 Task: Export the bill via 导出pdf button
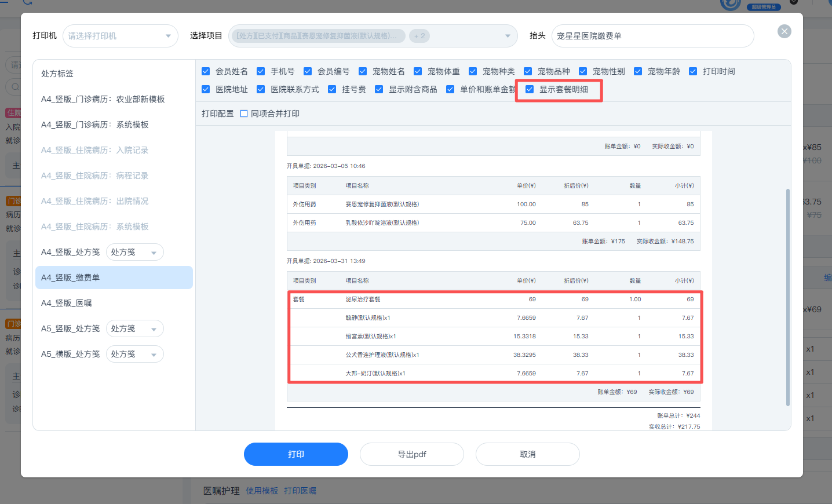pos(411,454)
